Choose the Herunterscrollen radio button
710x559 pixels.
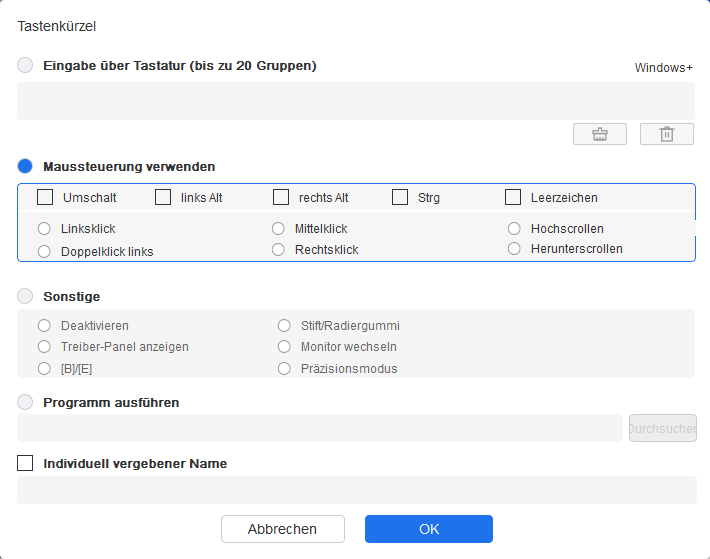[514, 248]
